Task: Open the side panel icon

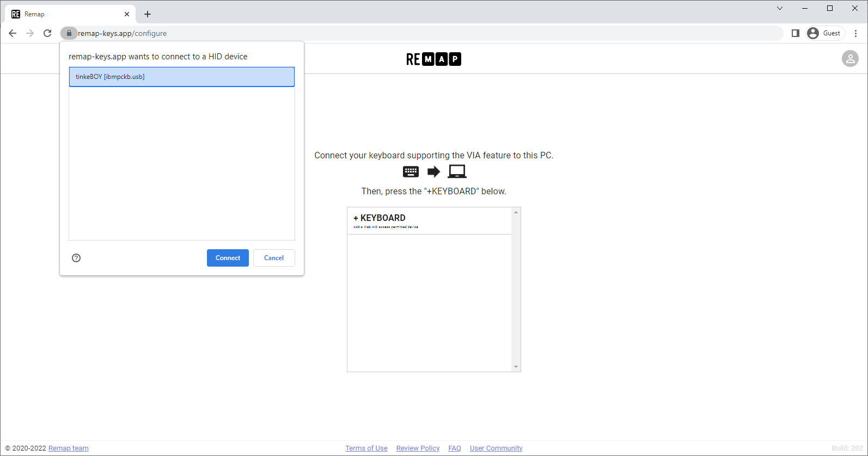Action: click(x=795, y=33)
